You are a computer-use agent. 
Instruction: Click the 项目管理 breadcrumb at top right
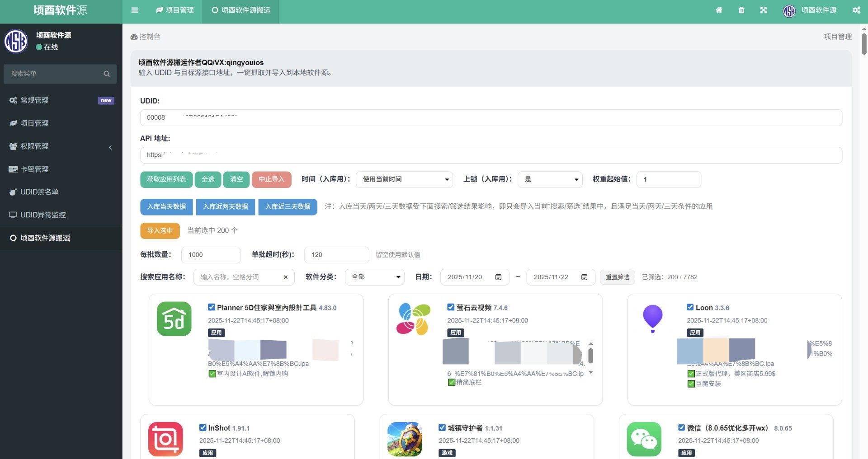point(838,37)
